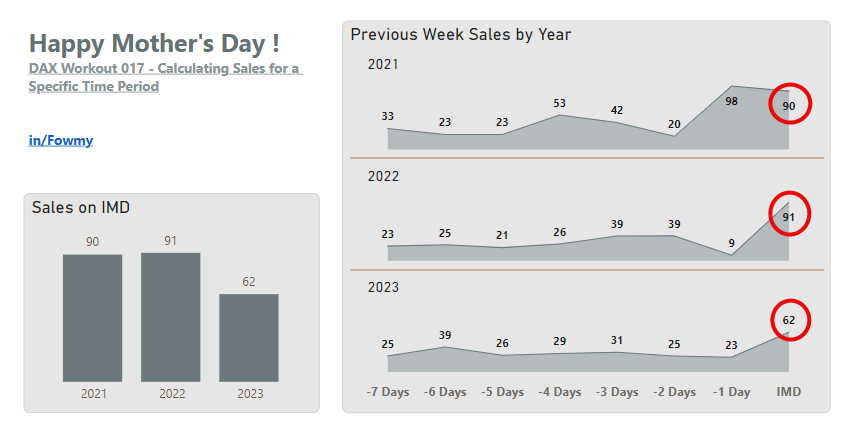Click the Previous Week Sales by Year title
This screenshot has width=853, height=441.
pyautogui.click(x=460, y=35)
